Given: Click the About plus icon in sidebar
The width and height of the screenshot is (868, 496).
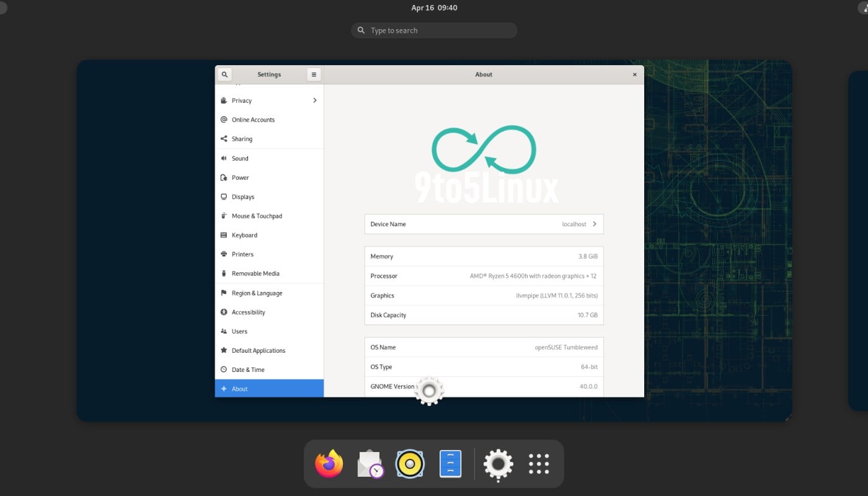Looking at the screenshot, I should click(x=224, y=389).
